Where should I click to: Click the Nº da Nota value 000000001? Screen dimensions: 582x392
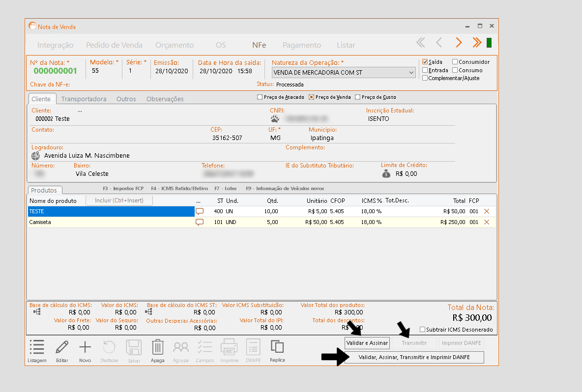56,71
